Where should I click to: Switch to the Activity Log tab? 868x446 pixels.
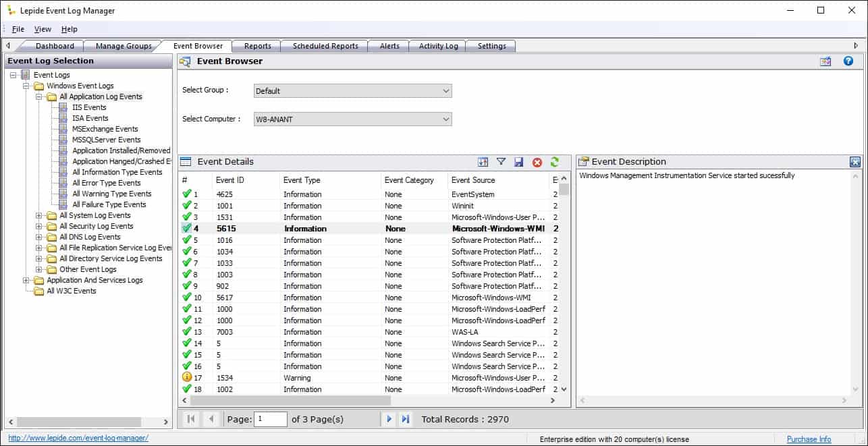[438, 46]
